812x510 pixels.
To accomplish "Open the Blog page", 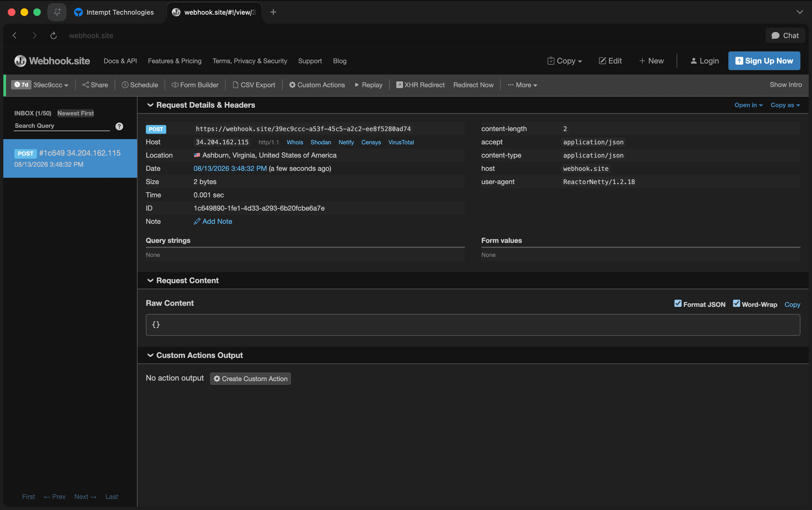I will tap(340, 61).
